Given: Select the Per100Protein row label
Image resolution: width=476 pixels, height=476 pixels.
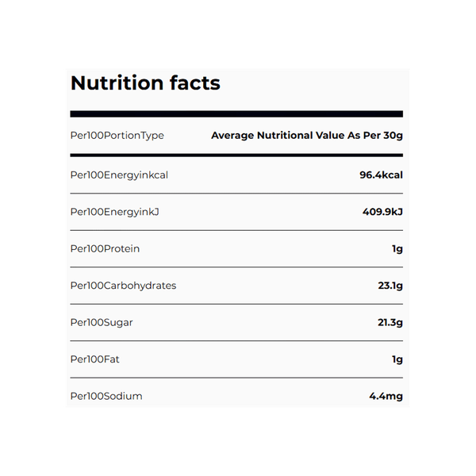Looking at the screenshot, I should coord(105,248).
